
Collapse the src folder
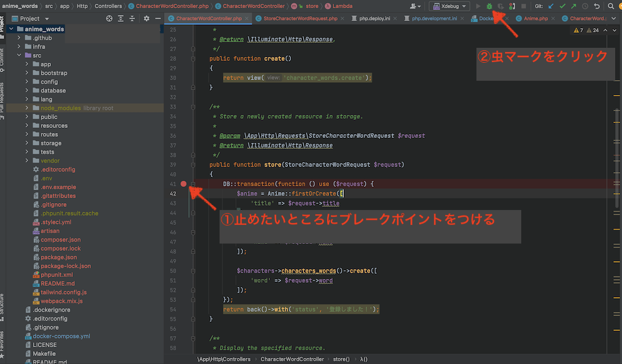[x=19, y=55]
